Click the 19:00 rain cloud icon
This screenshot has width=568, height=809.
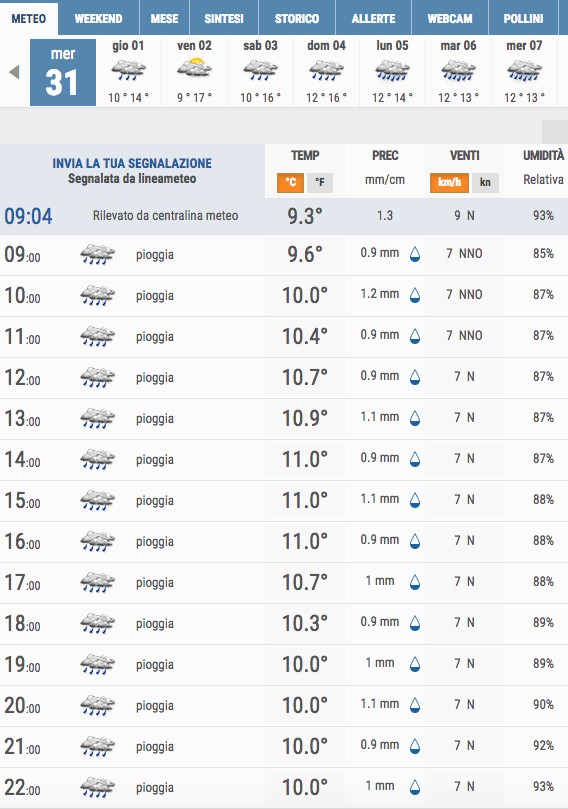click(x=98, y=665)
